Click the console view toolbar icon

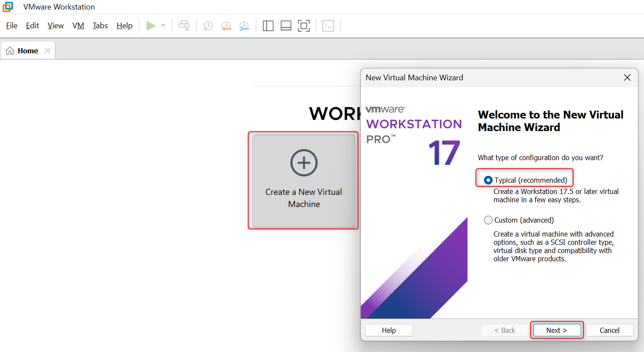pyautogui.click(x=328, y=26)
